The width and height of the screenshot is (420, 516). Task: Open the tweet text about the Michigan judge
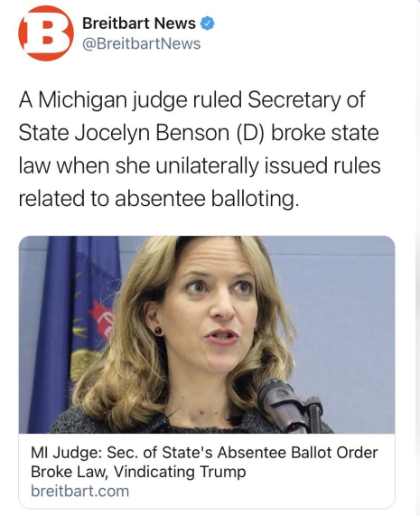(x=200, y=149)
